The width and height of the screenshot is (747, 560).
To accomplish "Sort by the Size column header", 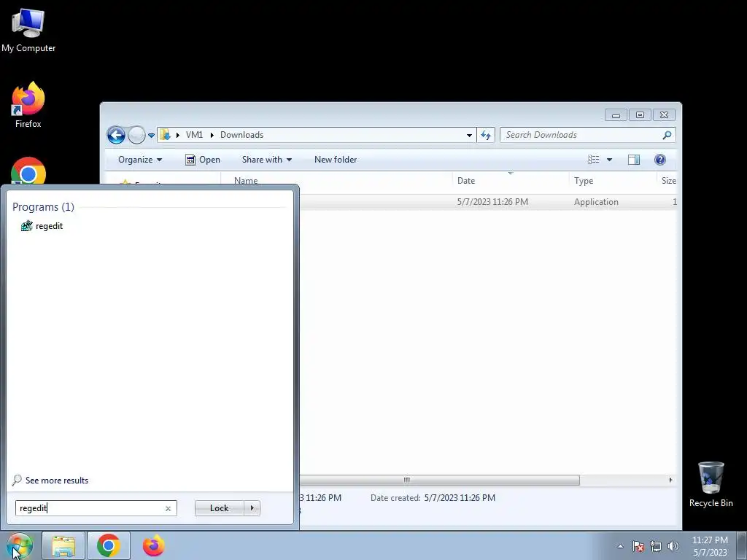I will coord(668,181).
